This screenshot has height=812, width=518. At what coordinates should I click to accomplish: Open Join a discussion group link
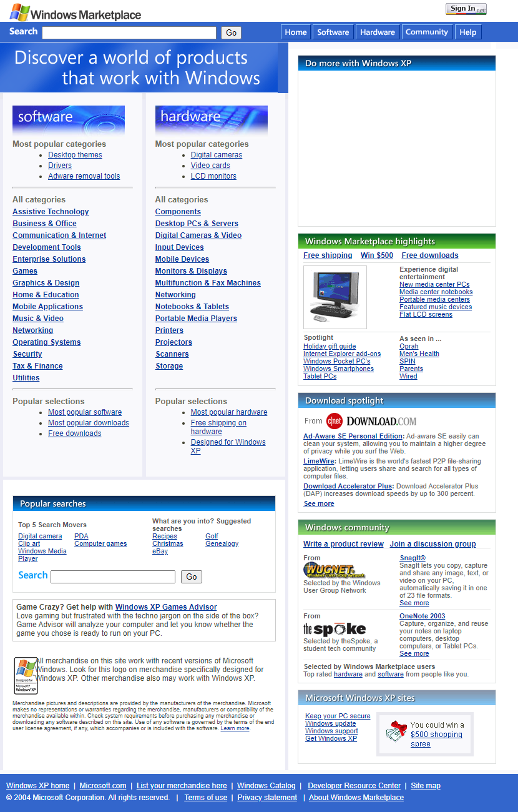[x=432, y=544]
